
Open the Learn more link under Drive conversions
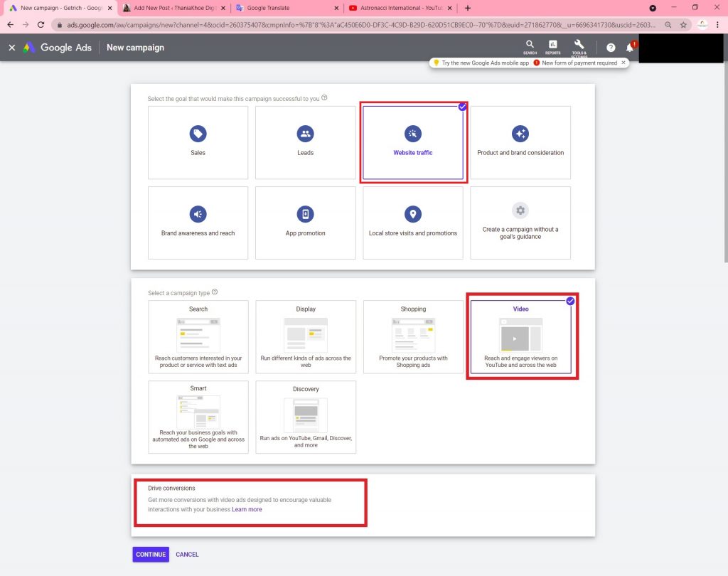247,510
